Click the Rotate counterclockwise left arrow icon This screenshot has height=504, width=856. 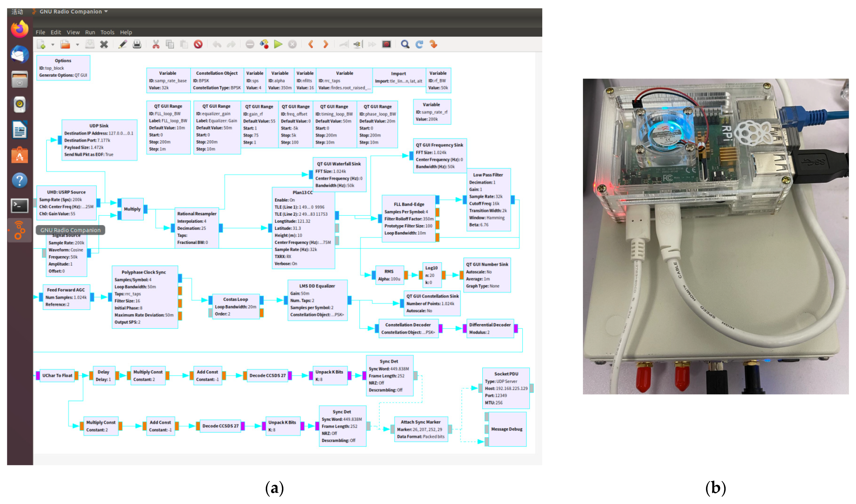pos(311,45)
